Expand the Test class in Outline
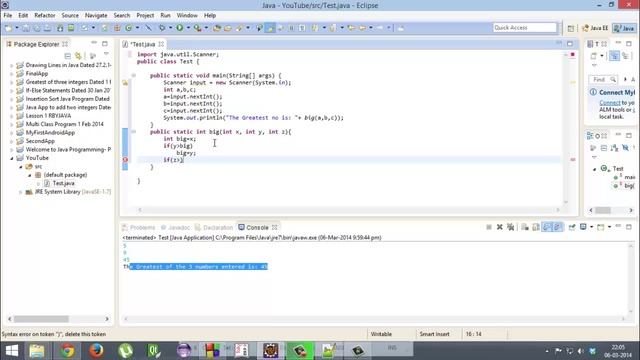 (x=594, y=169)
